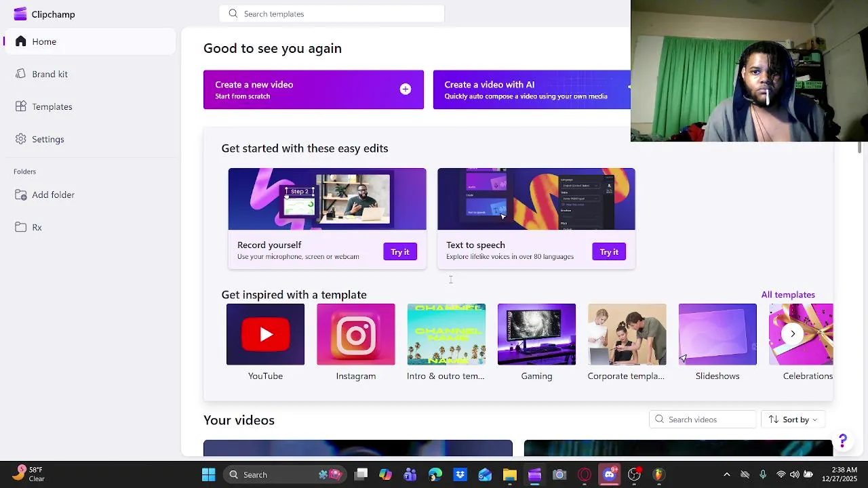
Task: Click the microphone tray icon
Action: (763, 474)
